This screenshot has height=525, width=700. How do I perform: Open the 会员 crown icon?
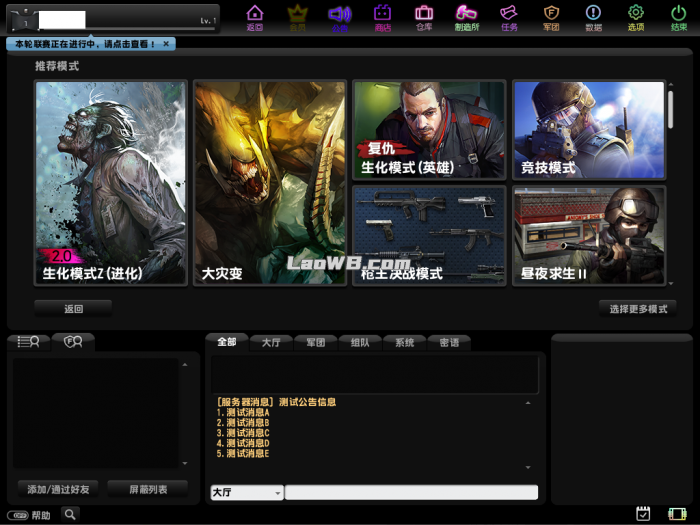[x=297, y=18]
